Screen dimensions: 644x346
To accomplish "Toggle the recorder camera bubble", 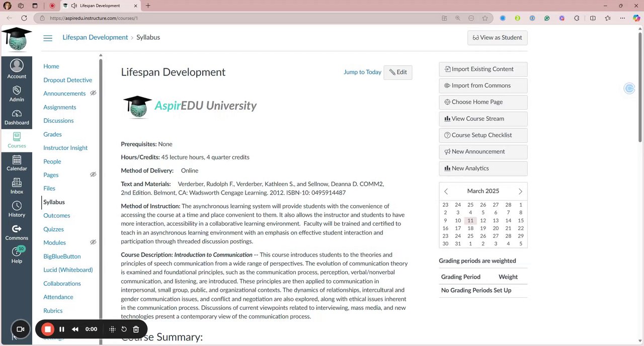I will (x=21, y=329).
